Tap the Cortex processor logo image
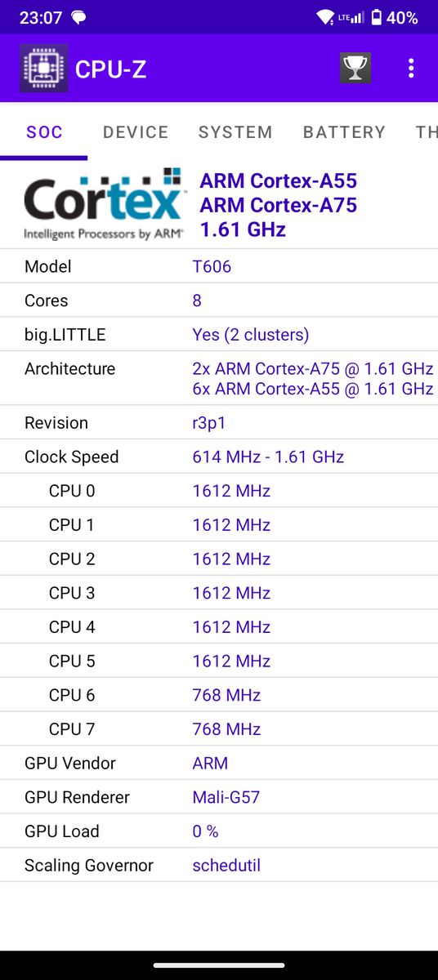Image resolution: width=438 pixels, height=980 pixels. click(103, 204)
